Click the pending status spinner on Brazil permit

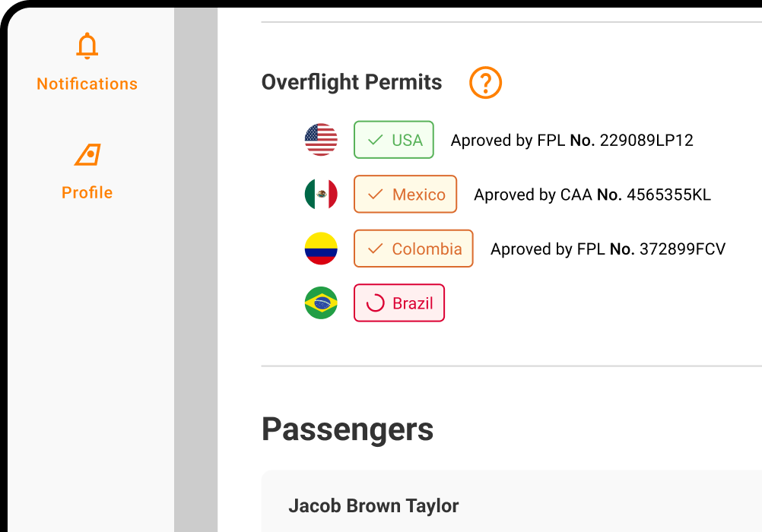click(x=376, y=302)
